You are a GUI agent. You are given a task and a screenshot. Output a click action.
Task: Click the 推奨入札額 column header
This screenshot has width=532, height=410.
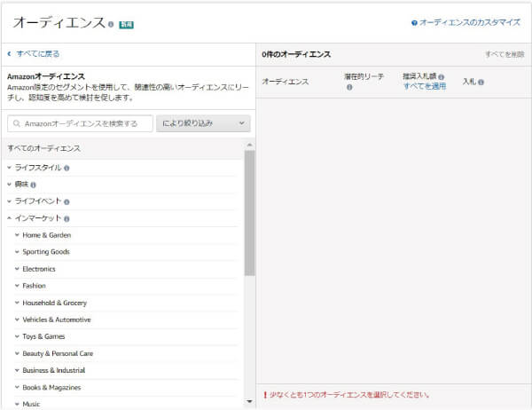coord(419,76)
